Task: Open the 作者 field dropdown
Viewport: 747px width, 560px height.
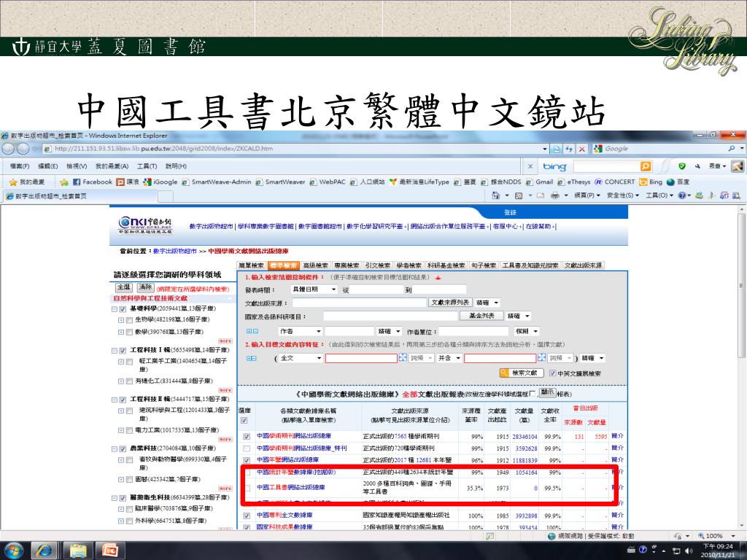Action: pos(300,331)
